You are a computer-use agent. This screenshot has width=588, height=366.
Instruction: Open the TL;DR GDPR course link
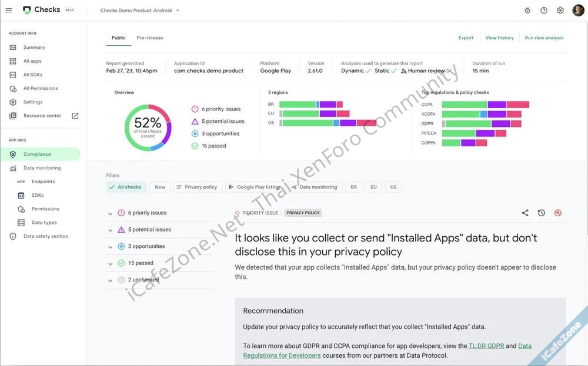pyautogui.click(x=486, y=346)
